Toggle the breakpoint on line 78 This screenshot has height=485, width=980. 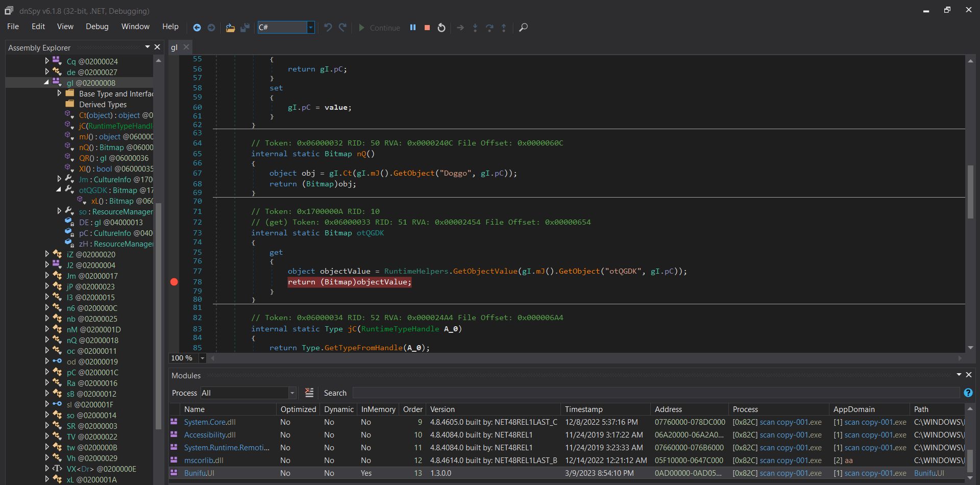174,282
